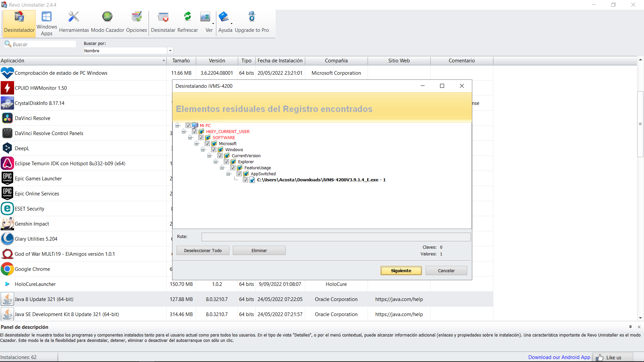This screenshot has width=644, height=362.
Task: Collapse the Windows tree node
Action: (x=203, y=149)
